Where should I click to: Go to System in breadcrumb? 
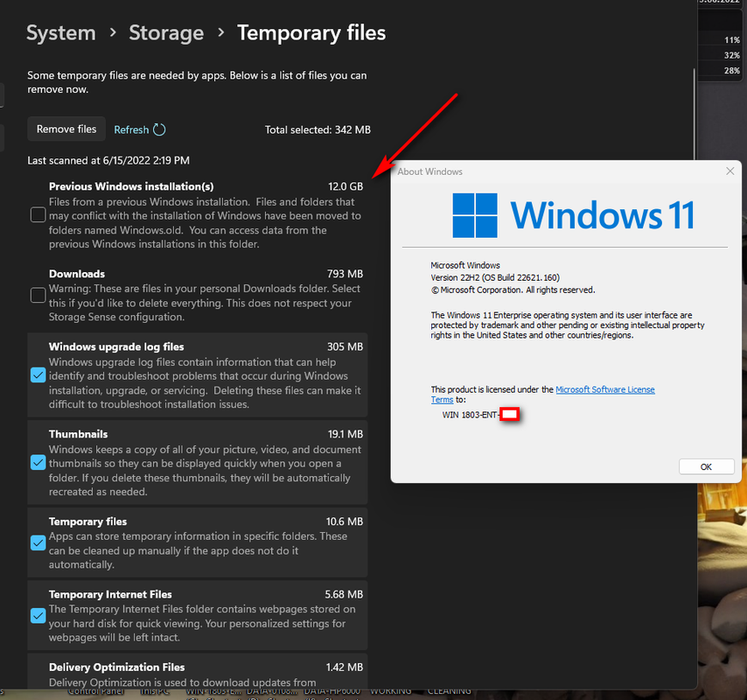tap(61, 33)
